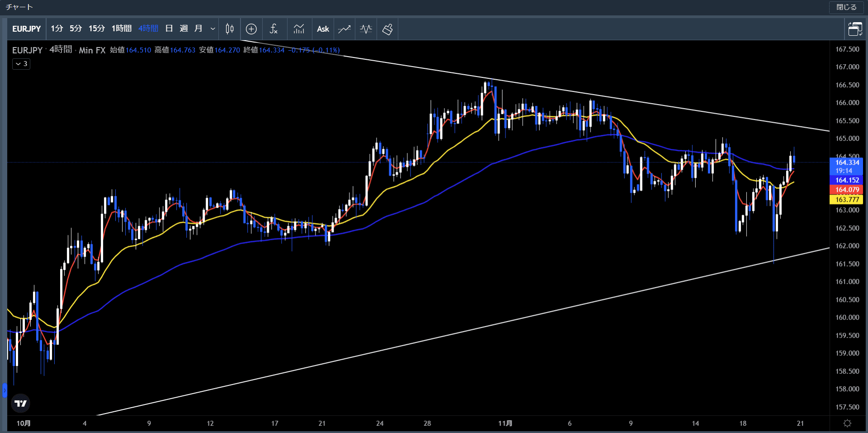Click the 閉じる close button
Image resolution: width=868 pixels, height=433 pixels.
pos(846,7)
